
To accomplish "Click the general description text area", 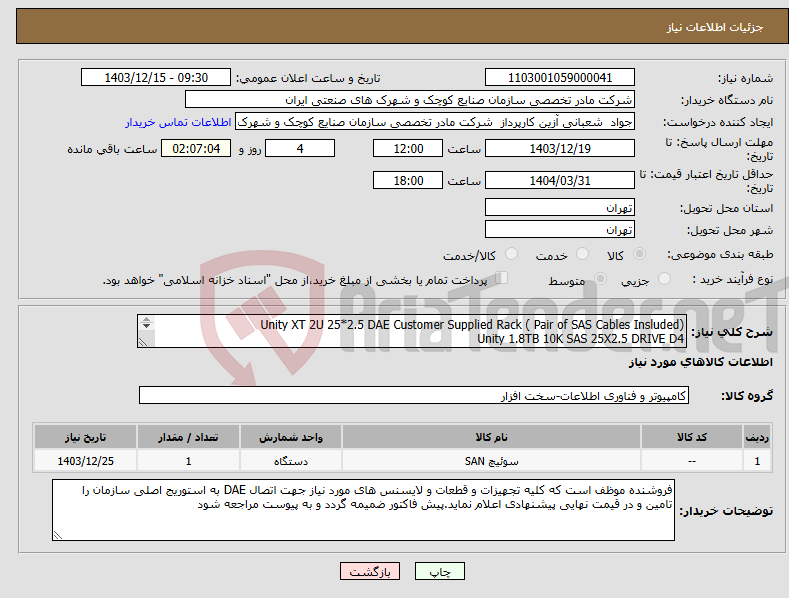I will pyautogui.click(x=412, y=331).
